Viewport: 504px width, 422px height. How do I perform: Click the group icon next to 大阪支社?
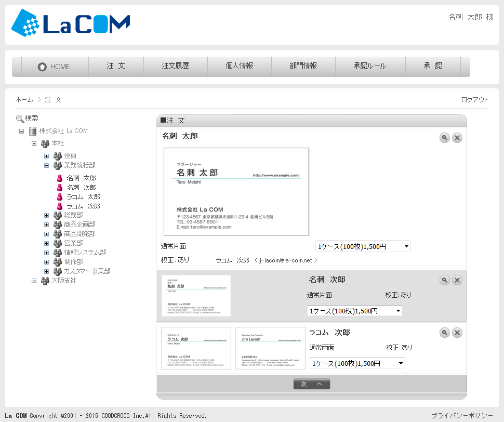(45, 281)
